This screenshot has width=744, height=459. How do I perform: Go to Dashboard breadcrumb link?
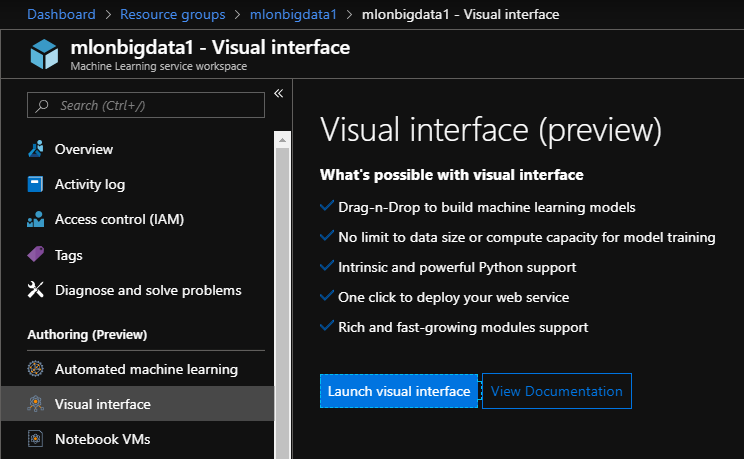tap(61, 14)
